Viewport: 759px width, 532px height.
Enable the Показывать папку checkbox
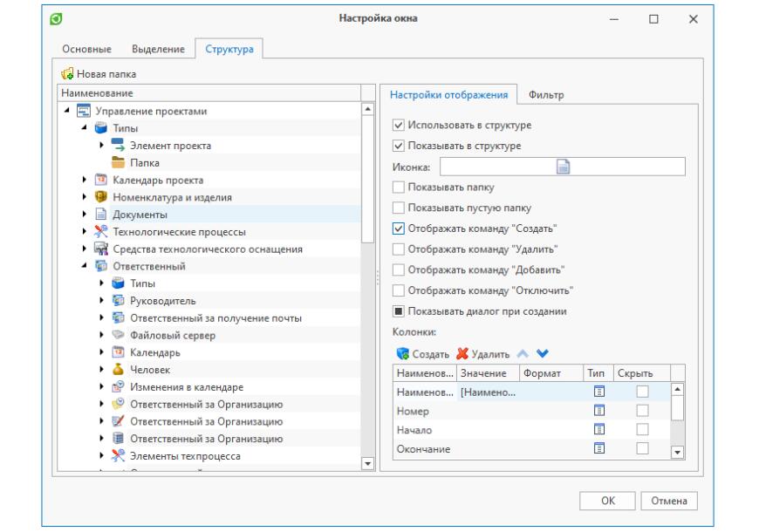(x=400, y=188)
